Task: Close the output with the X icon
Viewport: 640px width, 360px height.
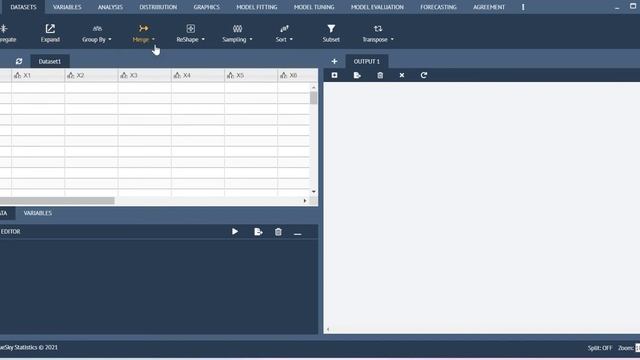Action: 402,75
